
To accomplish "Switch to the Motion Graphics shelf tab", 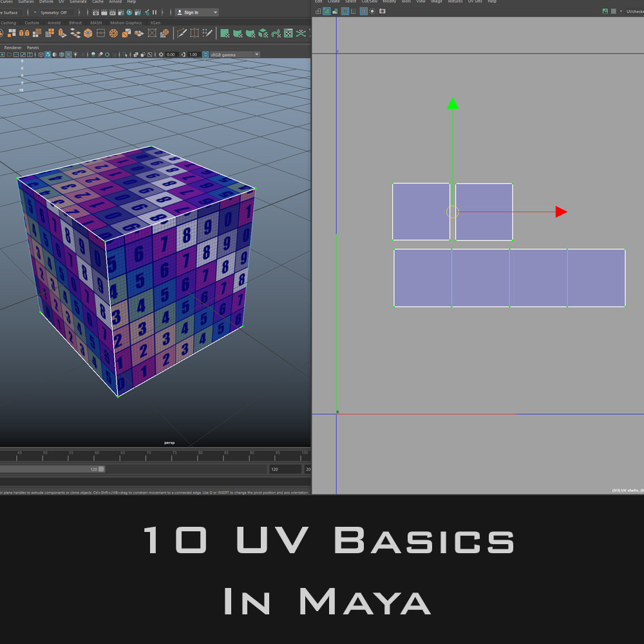I will tap(126, 23).
